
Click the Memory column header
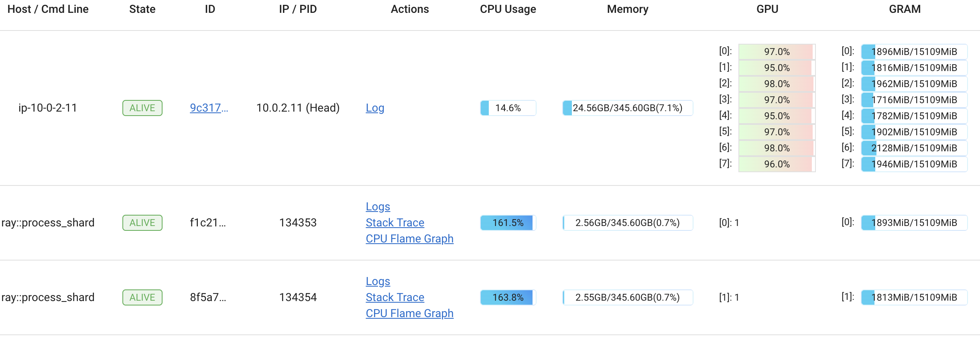click(x=627, y=9)
